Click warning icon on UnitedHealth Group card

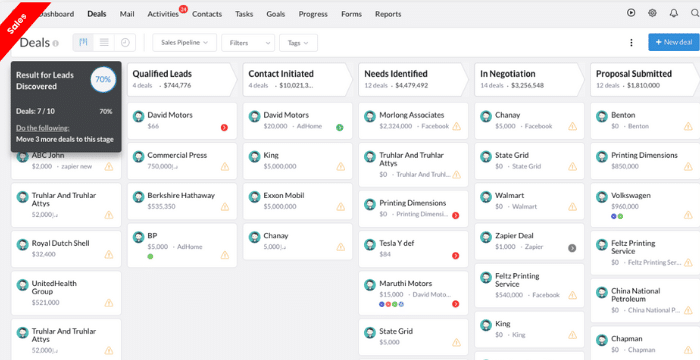[109, 303]
